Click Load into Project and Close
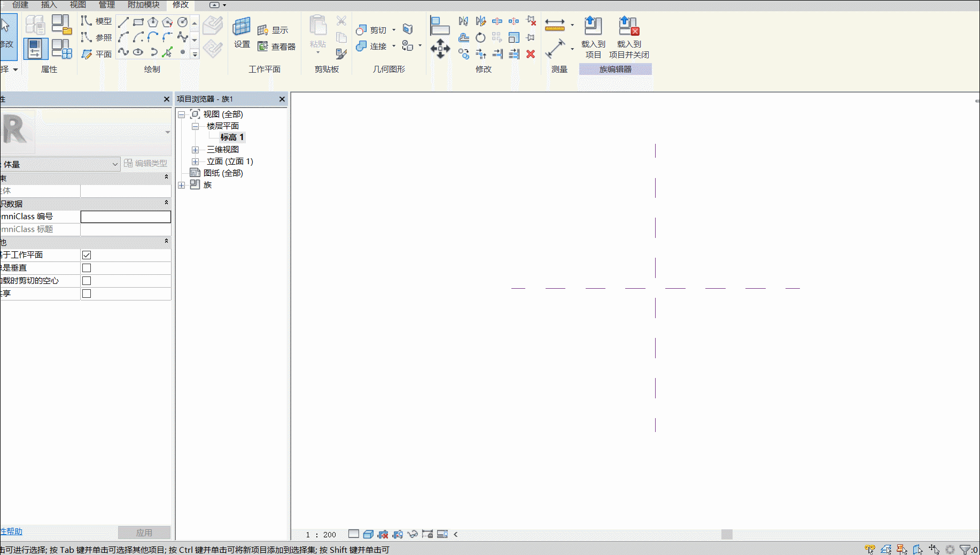The height and width of the screenshot is (555, 980). click(629, 37)
